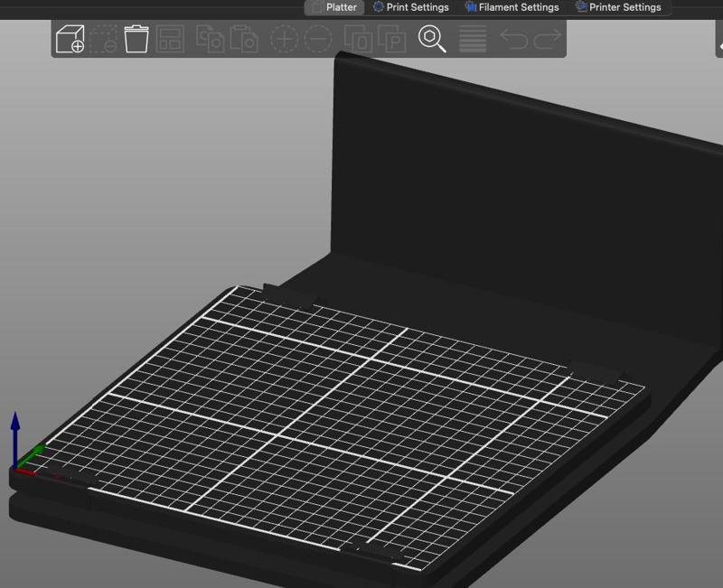Click the Delete selected object icon
The image size is (723, 588).
(x=104, y=39)
